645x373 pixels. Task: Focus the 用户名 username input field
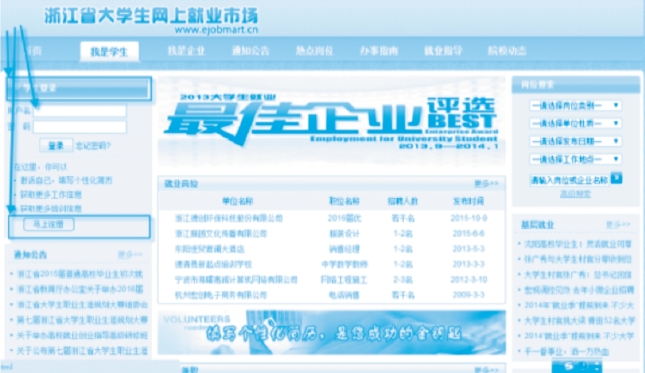pyautogui.click(x=80, y=111)
